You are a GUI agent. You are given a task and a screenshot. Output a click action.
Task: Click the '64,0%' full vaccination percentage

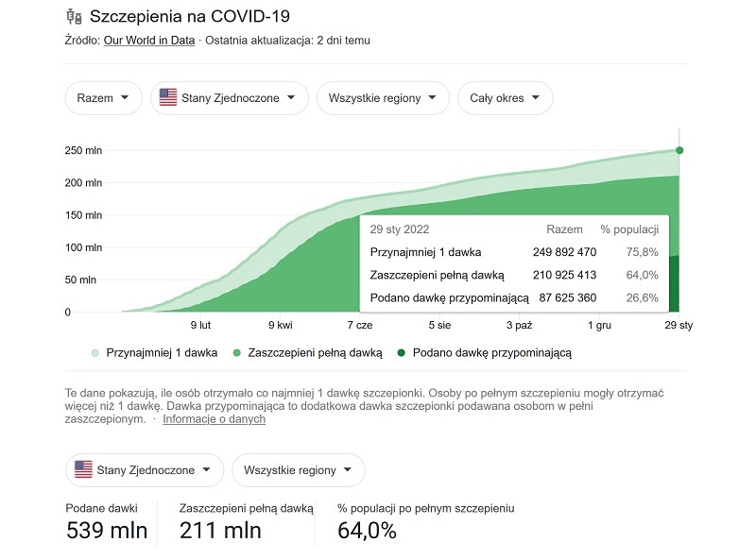pyautogui.click(x=369, y=530)
